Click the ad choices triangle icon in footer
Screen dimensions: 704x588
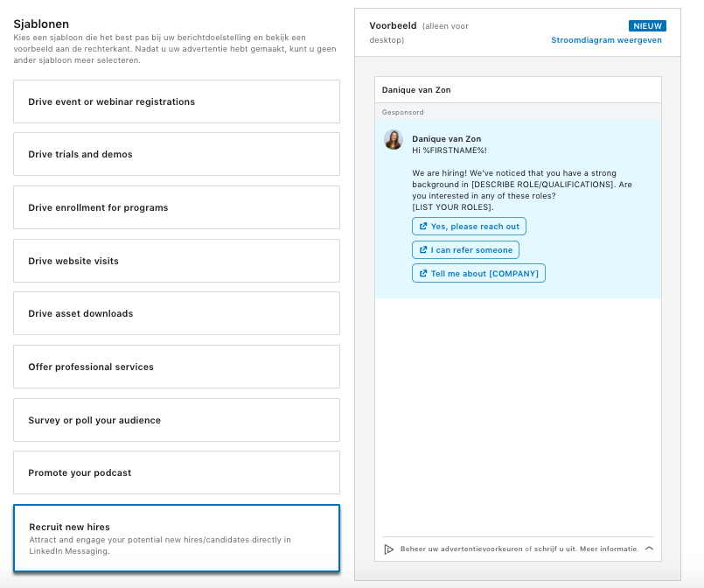coord(389,549)
